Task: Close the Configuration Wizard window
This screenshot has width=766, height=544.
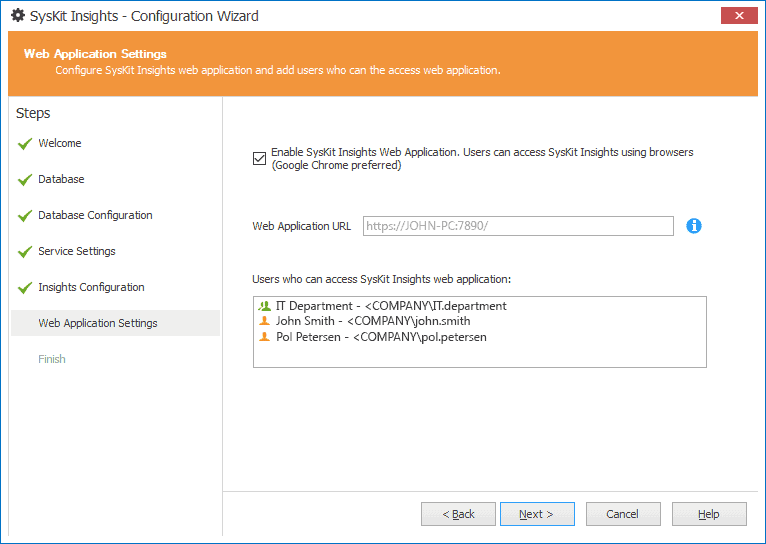Action: pos(739,16)
